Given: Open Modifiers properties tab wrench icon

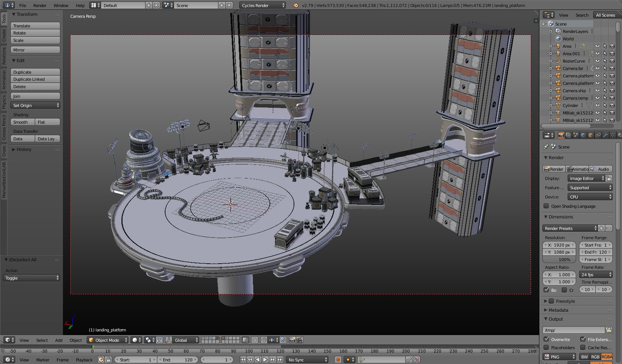Looking at the screenshot, I should [605, 135].
